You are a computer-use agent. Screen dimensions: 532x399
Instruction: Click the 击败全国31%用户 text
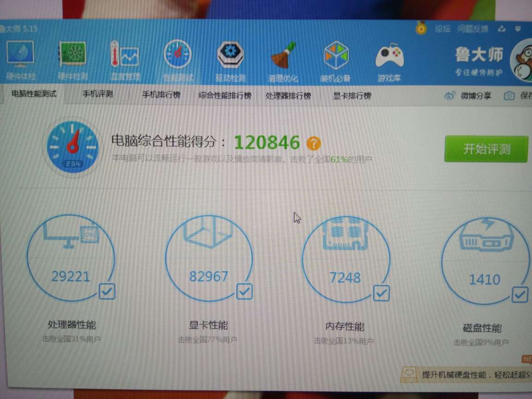click(x=71, y=339)
